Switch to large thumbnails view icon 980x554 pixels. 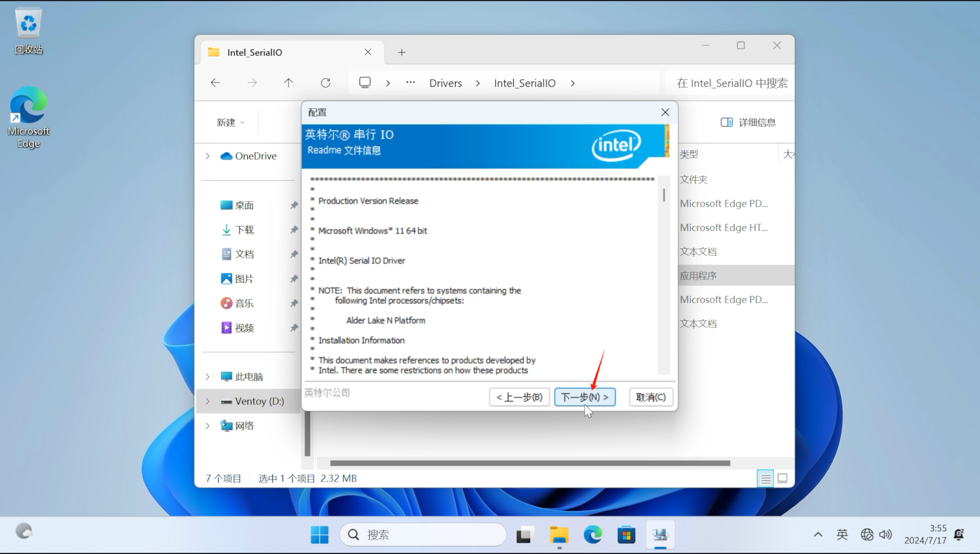782,479
